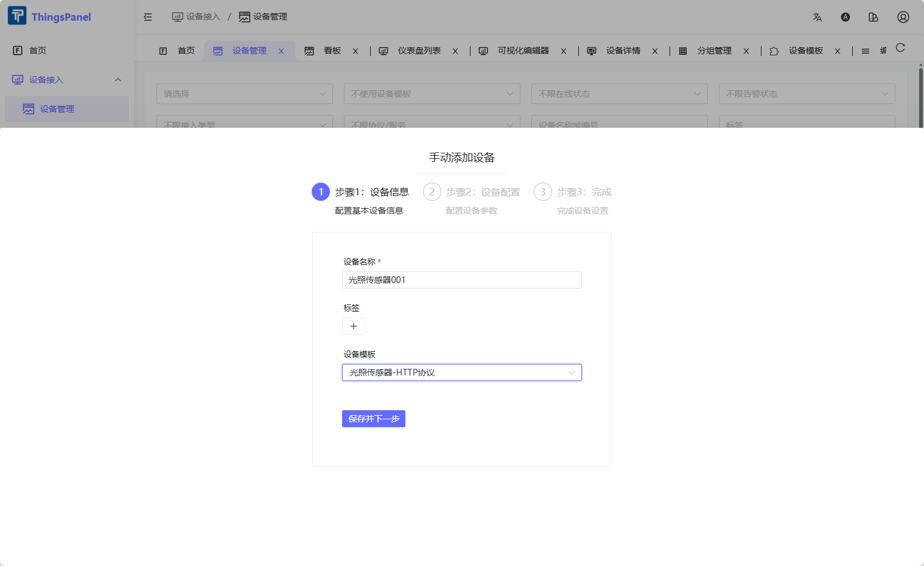This screenshot has height=566, width=924.
Task: Click the add tag plus button
Action: click(x=354, y=326)
